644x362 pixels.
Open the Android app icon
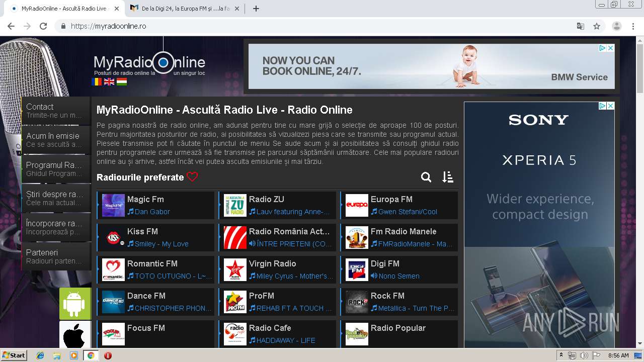(x=75, y=304)
